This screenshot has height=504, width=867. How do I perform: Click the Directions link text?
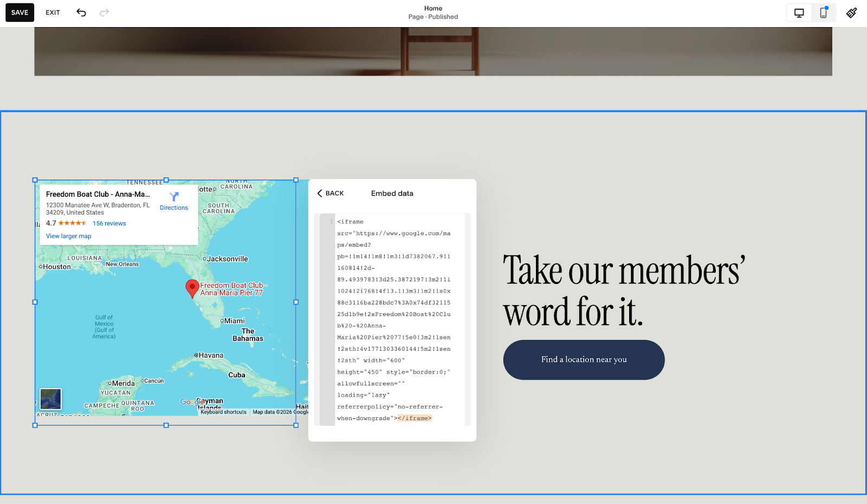pos(174,208)
